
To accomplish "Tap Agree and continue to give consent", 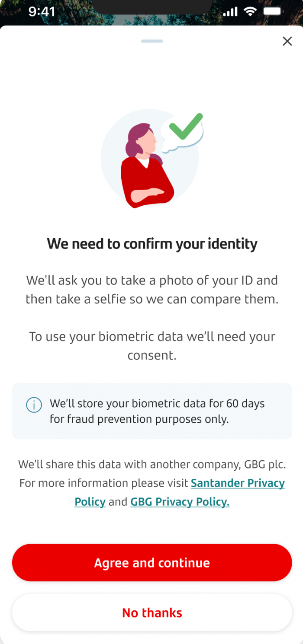I will pos(151,562).
